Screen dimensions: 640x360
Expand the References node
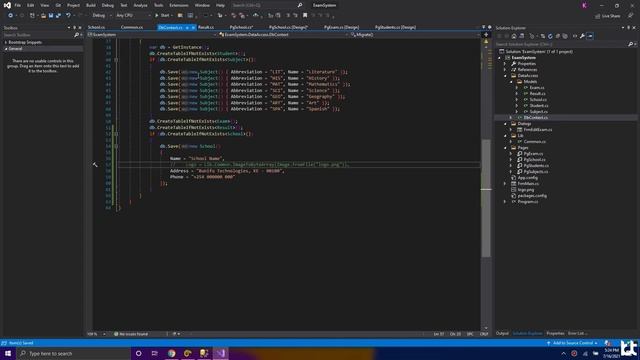[505, 70]
